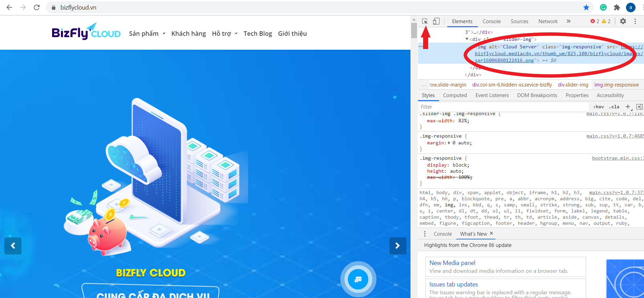Image resolution: width=644 pixels, height=298 pixels.
Task: Open bootstrap.min.css source link
Action: coord(617,158)
